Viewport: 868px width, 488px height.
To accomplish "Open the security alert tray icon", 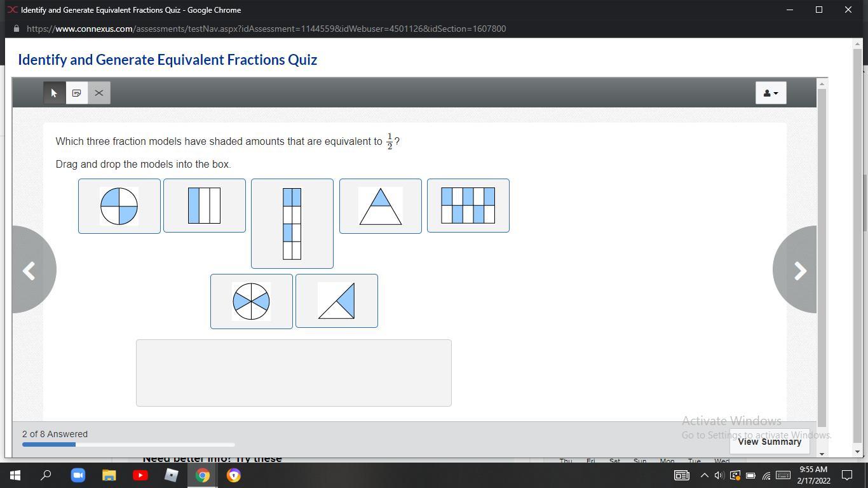I will coord(735,475).
